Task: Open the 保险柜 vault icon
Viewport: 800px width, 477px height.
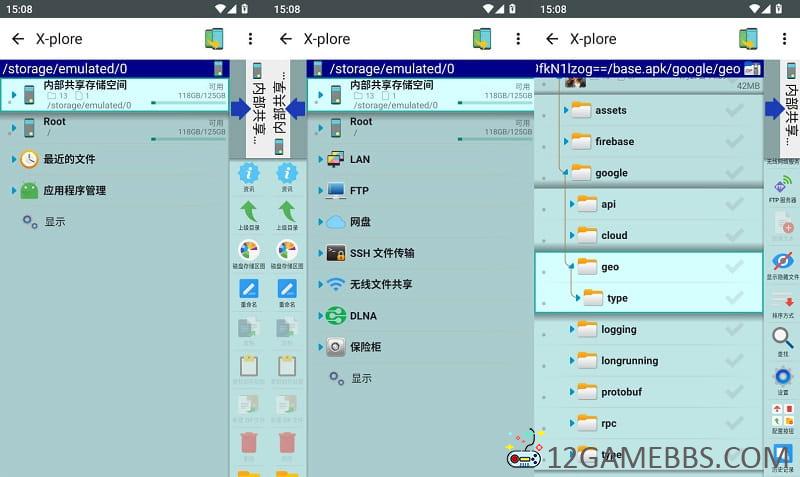Action: tap(335, 347)
